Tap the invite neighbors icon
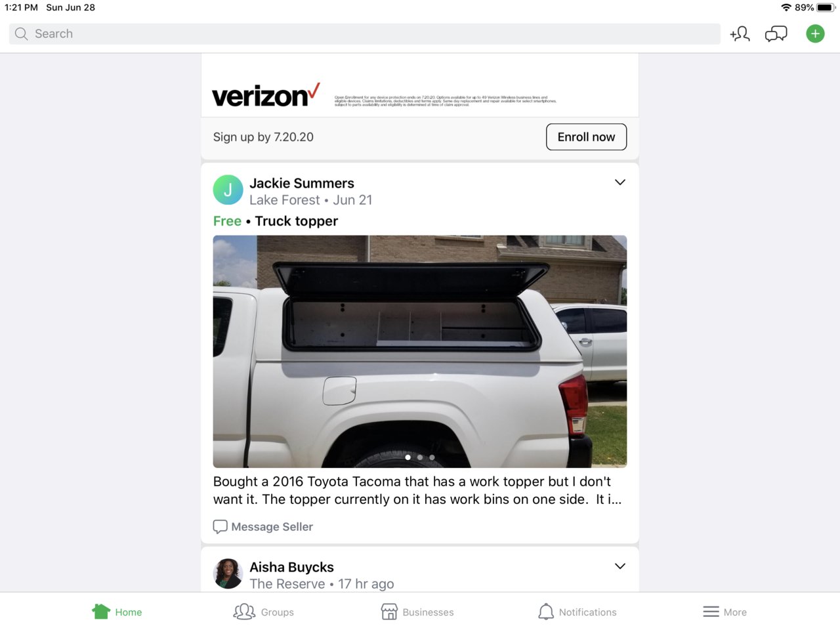 point(740,34)
